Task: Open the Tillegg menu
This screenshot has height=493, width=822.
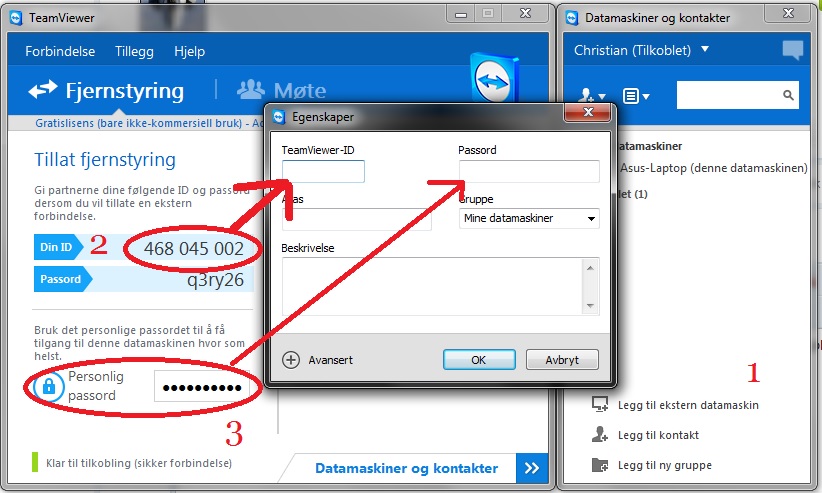Action: coord(134,51)
